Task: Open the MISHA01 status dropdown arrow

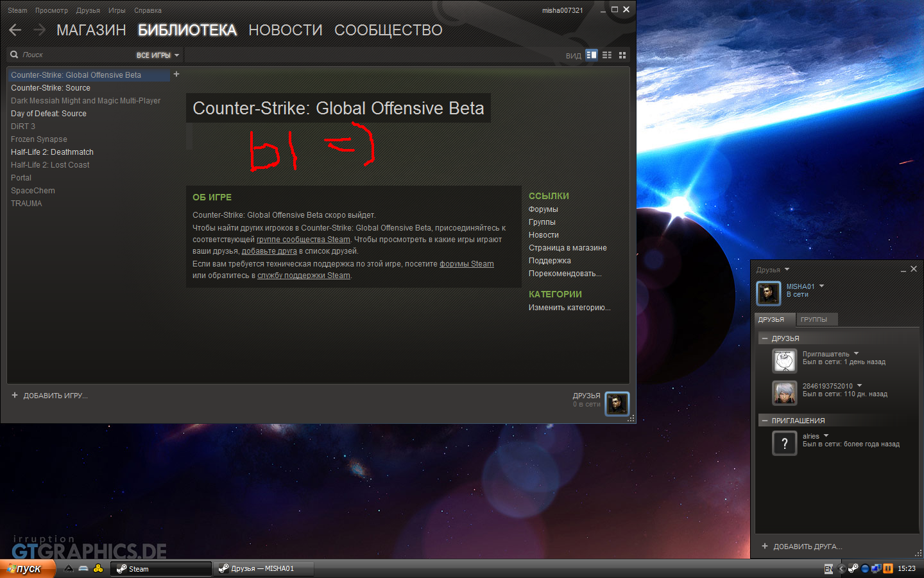Action: pos(821,286)
